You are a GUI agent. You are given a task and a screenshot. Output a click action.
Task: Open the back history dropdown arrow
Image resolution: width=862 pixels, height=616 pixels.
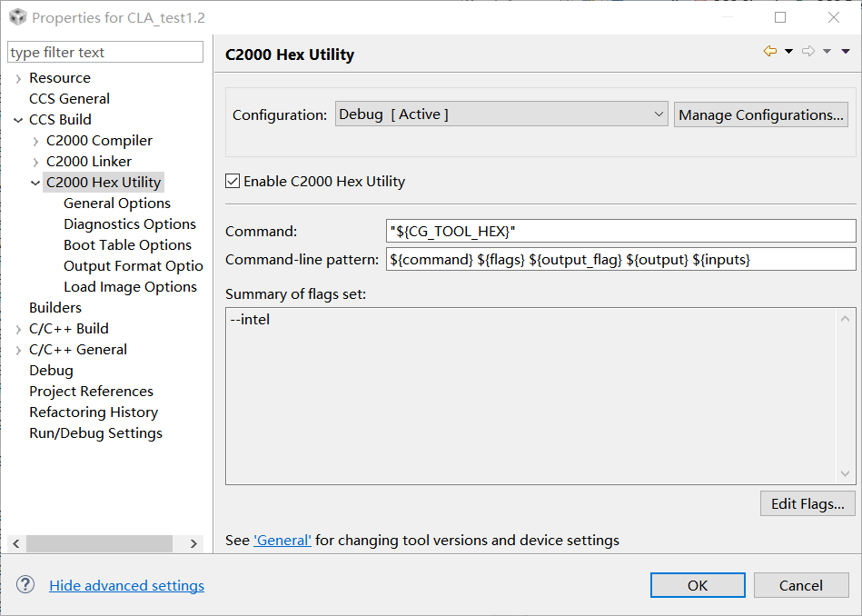(788, 51)
